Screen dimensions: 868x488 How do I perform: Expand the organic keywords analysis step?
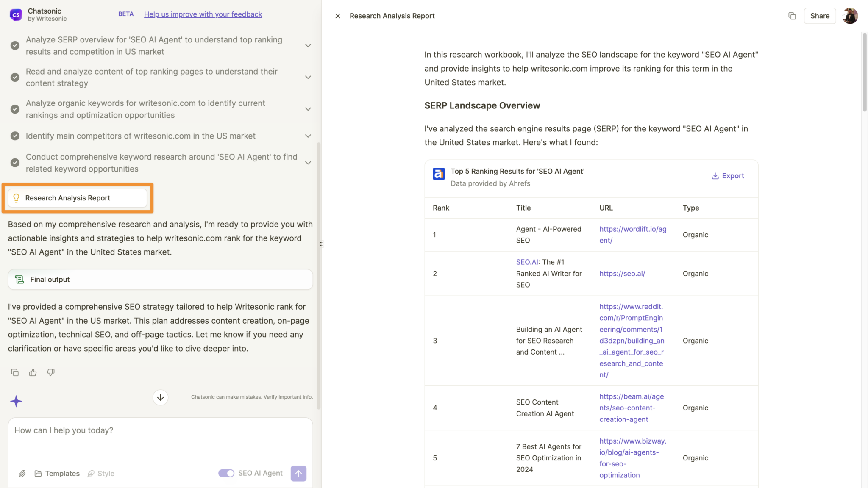(308, 109)
